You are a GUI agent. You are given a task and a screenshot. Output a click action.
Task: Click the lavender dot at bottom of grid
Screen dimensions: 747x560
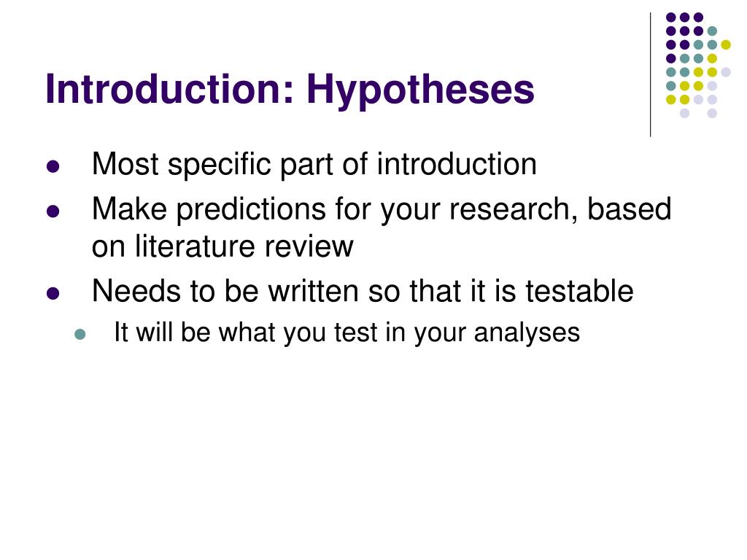(684, 113)
